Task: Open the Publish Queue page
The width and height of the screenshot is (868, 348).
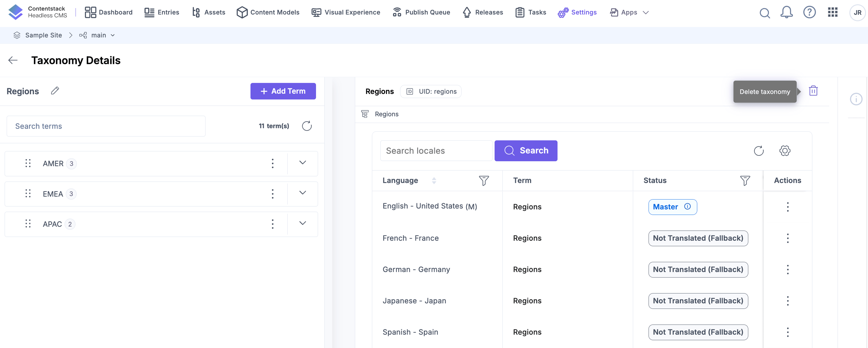Action: pyautogui.click(x=421, y=12)
